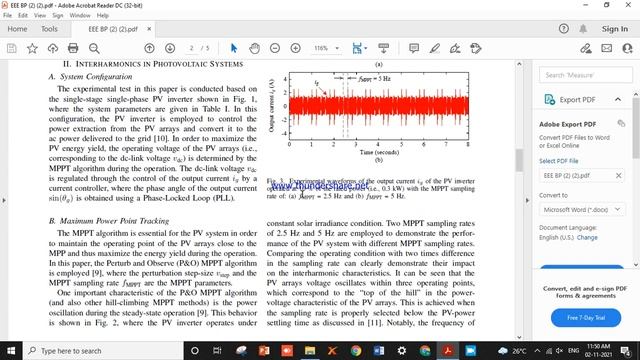Viewport: 640px width, 360px height.
Task: Click the copy icon beside Adobe Export PDF
Action: click(621, 123)
